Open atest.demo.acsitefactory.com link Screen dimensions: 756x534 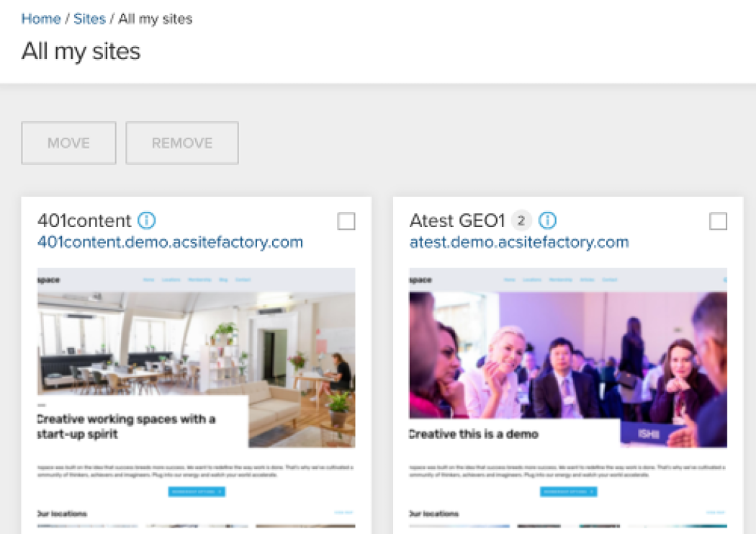click(x=519, y=241)
